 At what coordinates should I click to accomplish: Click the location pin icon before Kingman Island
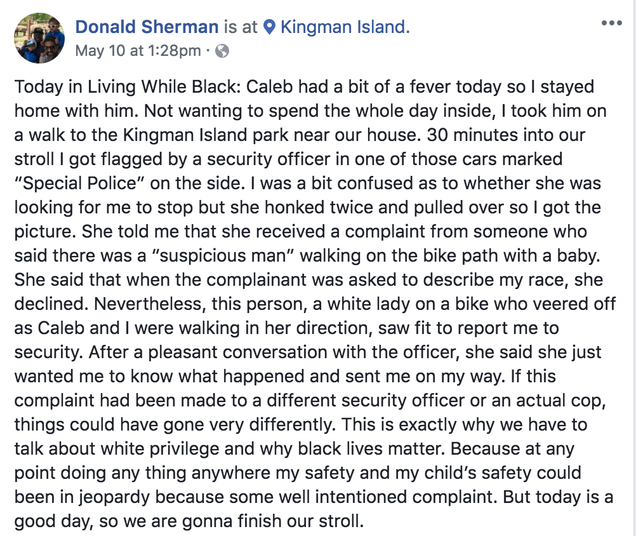pos(269,27)
